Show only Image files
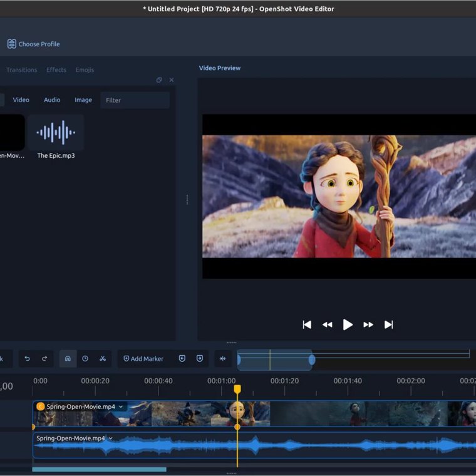Screen dimensions: 476x476 point(83,100)
